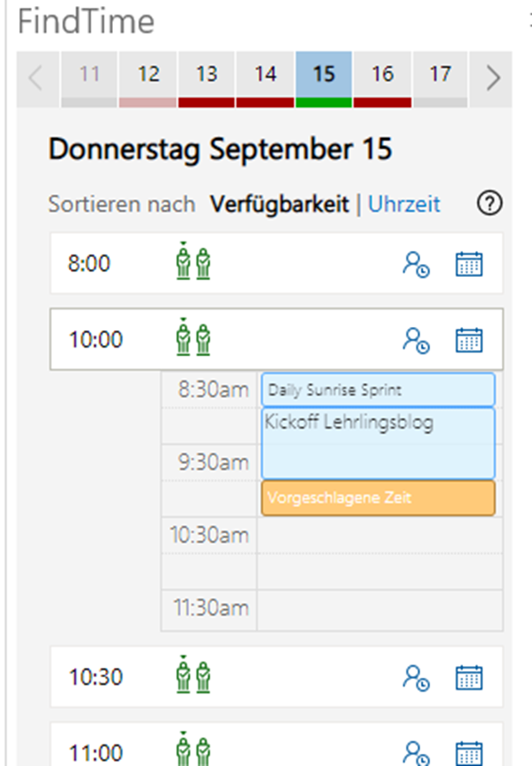Select day 13 in the date strip
This screenshot has width=532, height=766.
click(207, 78)
